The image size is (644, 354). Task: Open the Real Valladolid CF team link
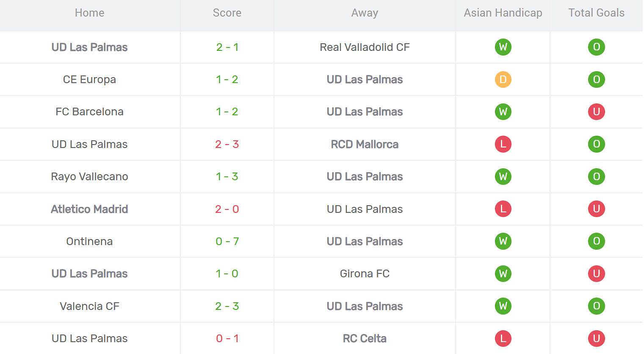(x=365, y=47)
